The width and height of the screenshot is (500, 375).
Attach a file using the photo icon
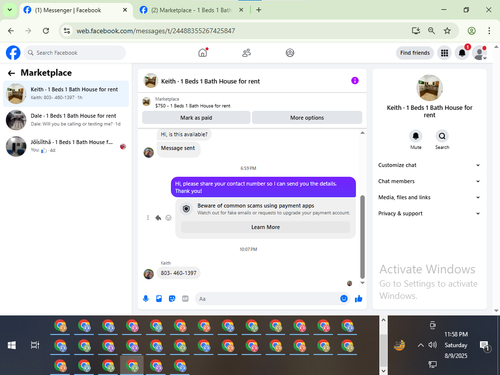[x=159, y=299]
